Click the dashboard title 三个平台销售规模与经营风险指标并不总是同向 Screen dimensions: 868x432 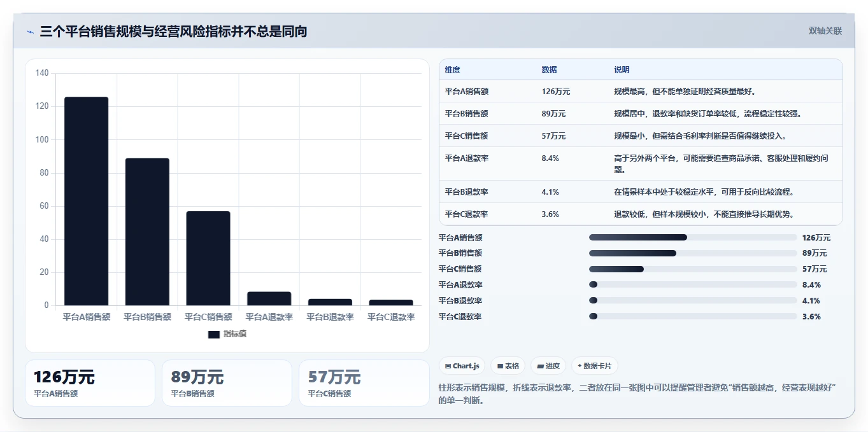[173, 31]
